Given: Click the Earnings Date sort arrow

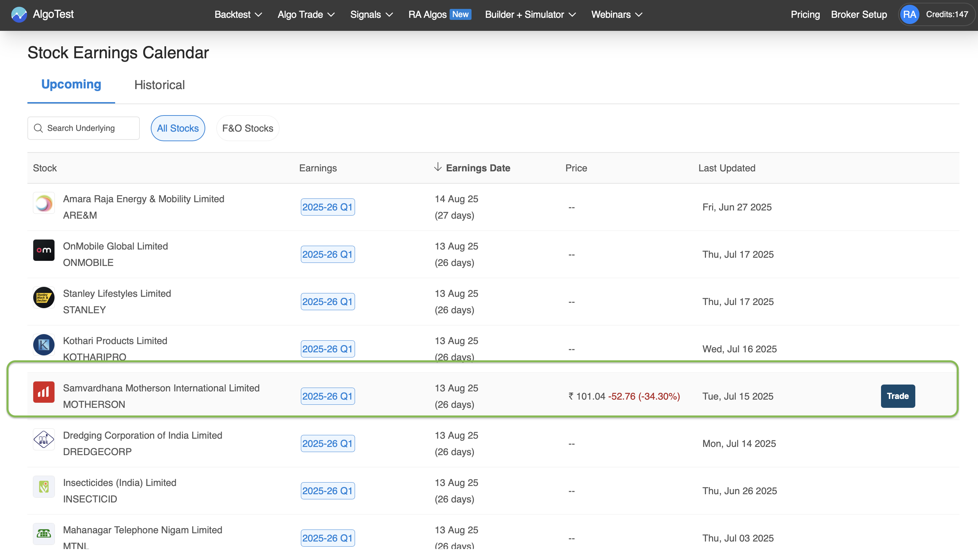Looking at the screenshot, I should [x=438, y=167].
